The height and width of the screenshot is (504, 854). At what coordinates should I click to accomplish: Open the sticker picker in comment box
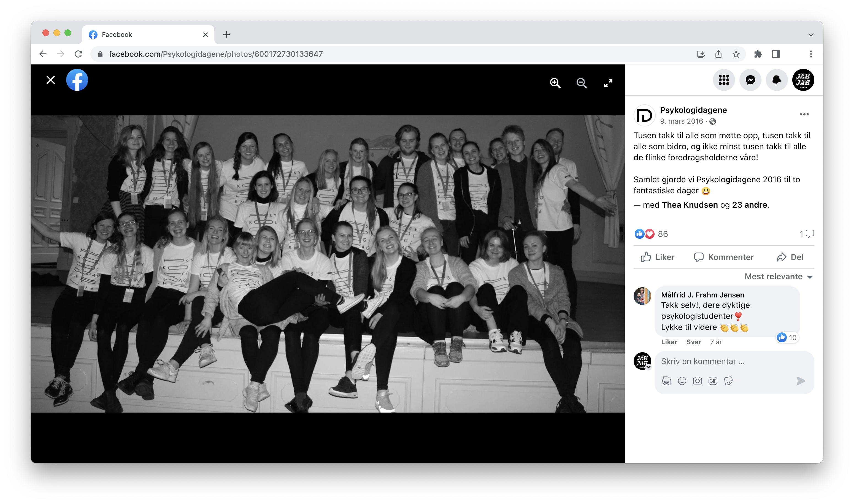(728, 381)
